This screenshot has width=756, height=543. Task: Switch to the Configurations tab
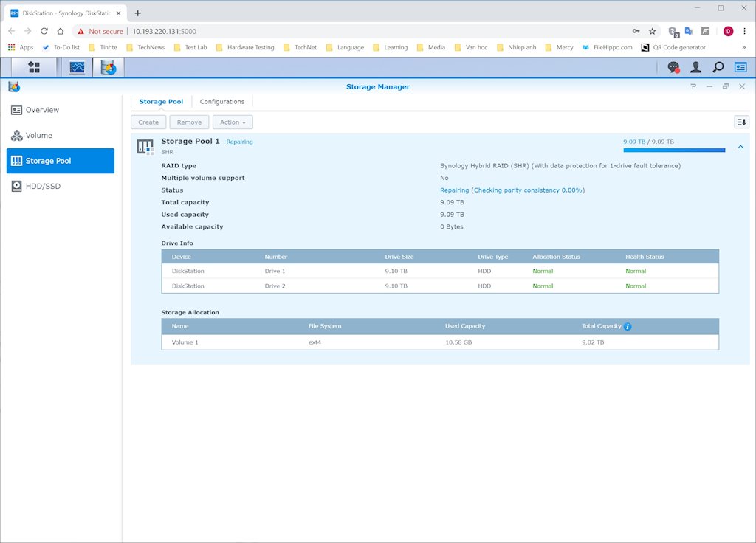tap(222, 102)
